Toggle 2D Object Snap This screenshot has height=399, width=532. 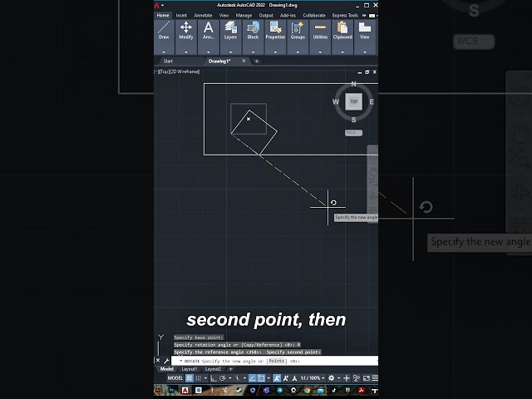tap(261, 378)
